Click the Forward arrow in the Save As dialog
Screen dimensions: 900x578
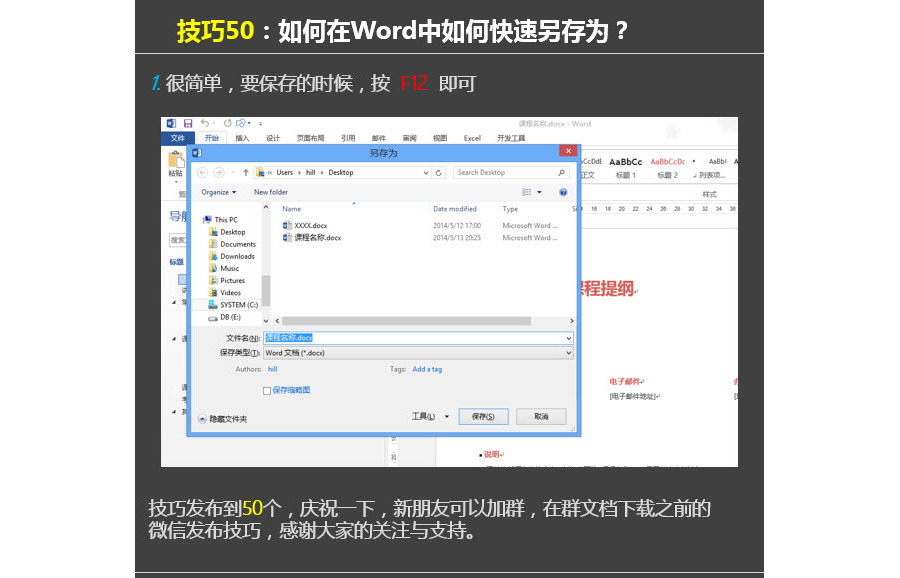click(x=219, y=172)
